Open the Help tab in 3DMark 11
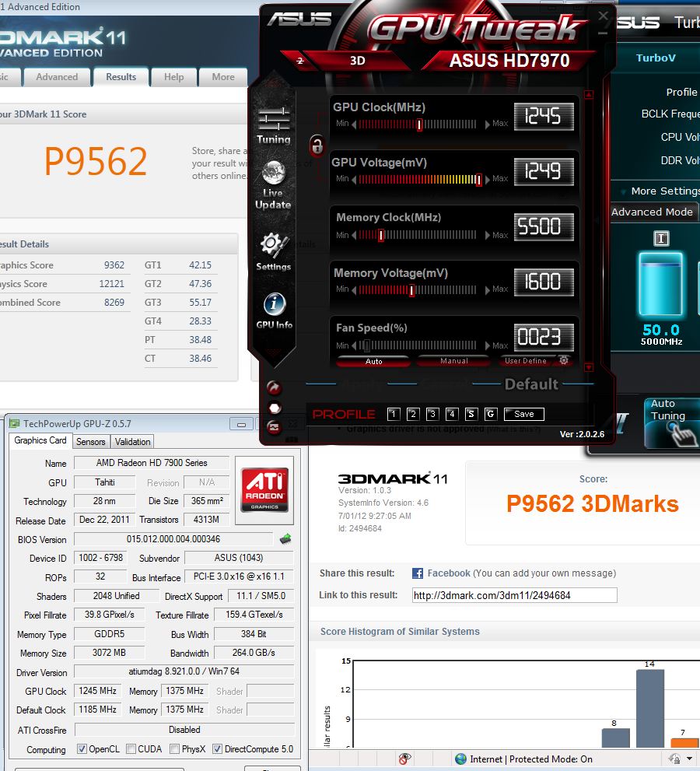 click(x=173, y=77)
